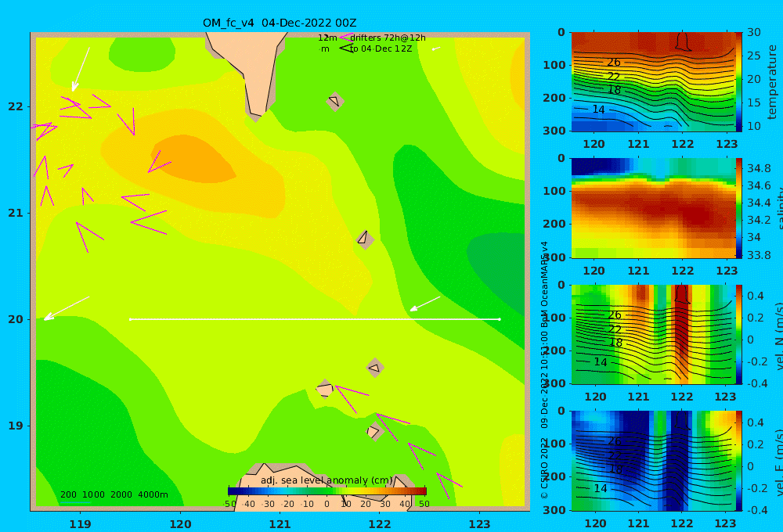Click the longitude 123 label below main map
Screen dimensions: 783x532
479,524
